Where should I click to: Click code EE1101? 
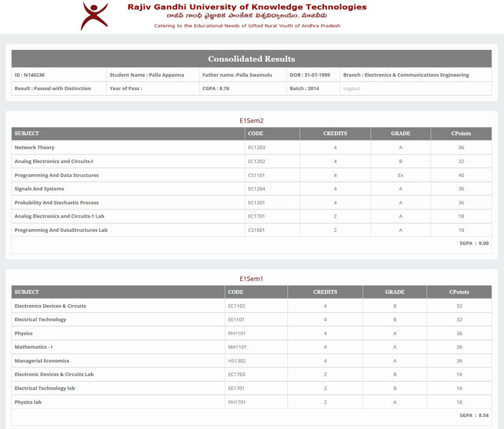[x=236, y=319]
